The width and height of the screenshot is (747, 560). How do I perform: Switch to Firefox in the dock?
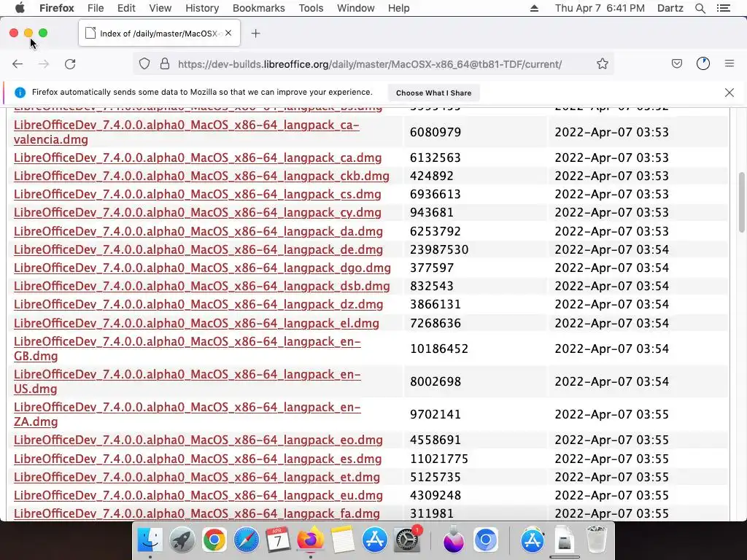310,540
